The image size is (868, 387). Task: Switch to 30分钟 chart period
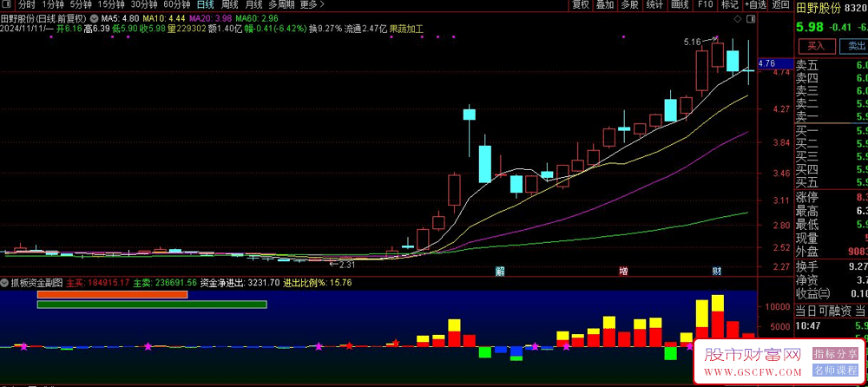(144, 5)
